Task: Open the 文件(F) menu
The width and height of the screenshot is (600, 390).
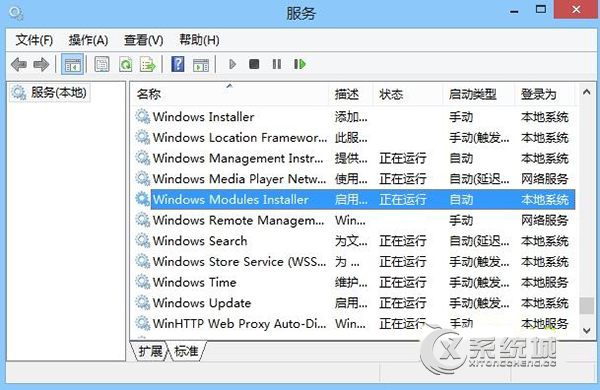Action: point(34,40)
